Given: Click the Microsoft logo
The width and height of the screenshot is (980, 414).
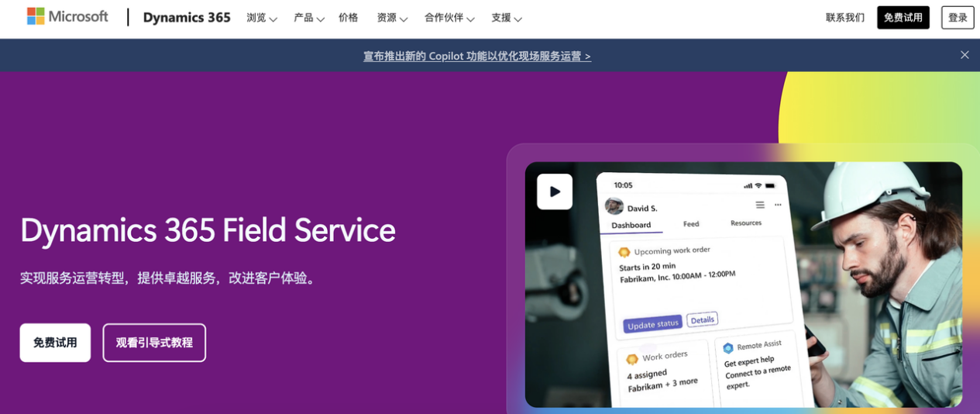Looking at the screenshot, I should tap(67, 16).
